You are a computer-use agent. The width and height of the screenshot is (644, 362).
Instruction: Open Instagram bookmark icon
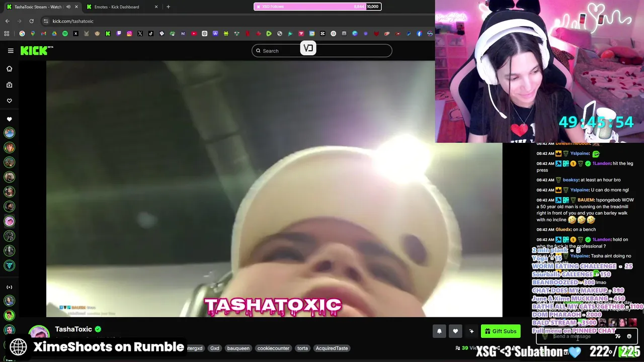tap(129, 34)
